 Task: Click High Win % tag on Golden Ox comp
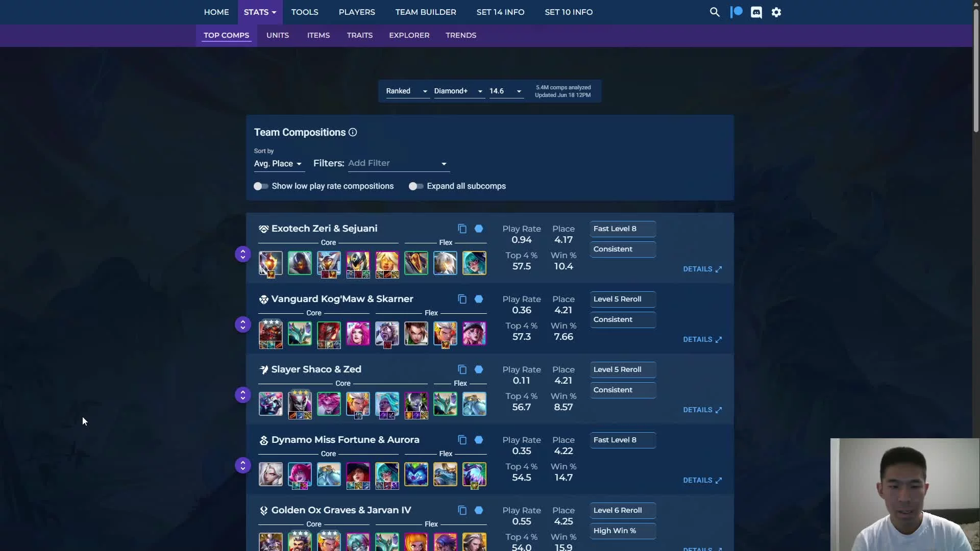coord(623,531)
